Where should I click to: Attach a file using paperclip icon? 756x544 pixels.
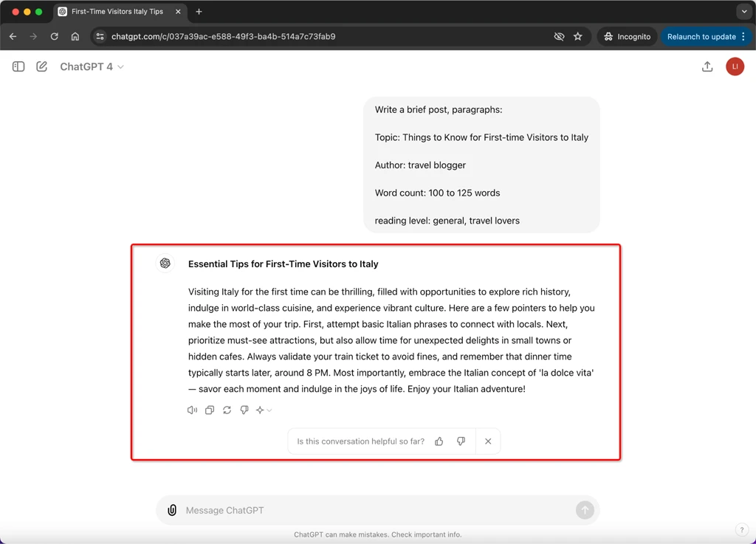click(x=172, y=510)
